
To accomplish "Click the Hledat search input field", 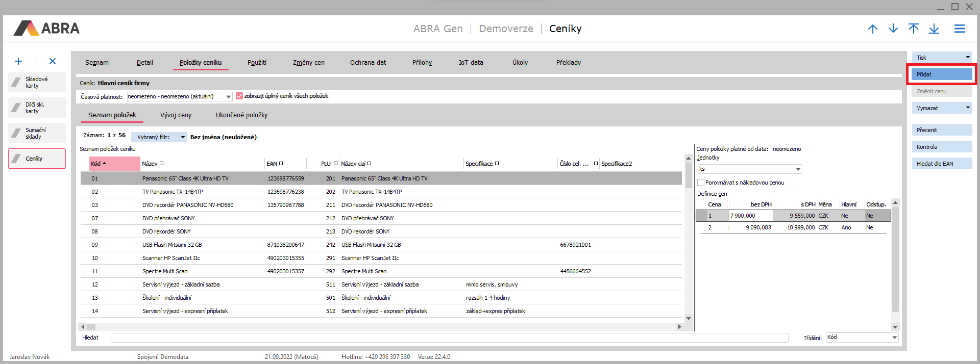I will [x=449, y=337].
